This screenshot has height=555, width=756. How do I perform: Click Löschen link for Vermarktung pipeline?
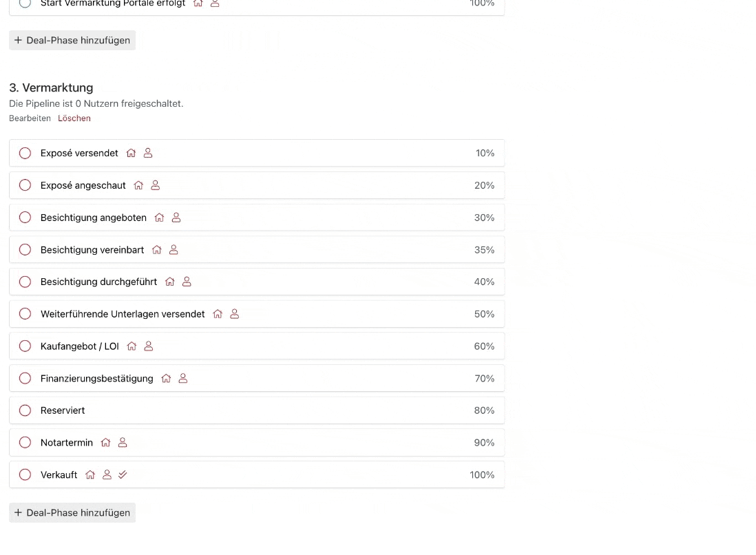74,118
